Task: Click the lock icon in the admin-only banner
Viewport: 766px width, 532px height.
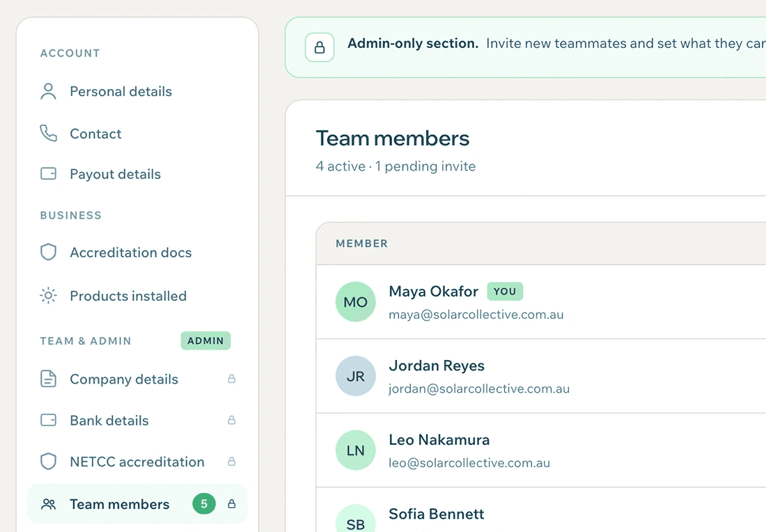Action: point(320,47)
